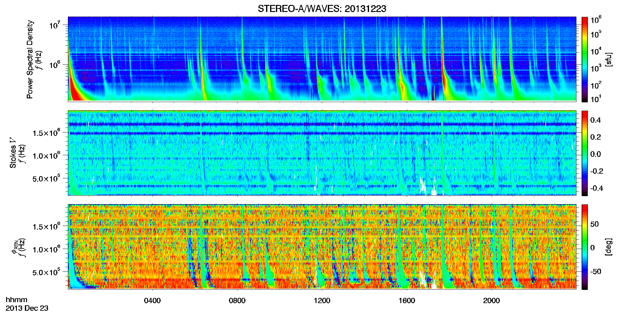This screenshot has width=644, height=332.
Task: Click the 1.5×10^6 tick in φ RTN panel
Action: pos(46,226)
